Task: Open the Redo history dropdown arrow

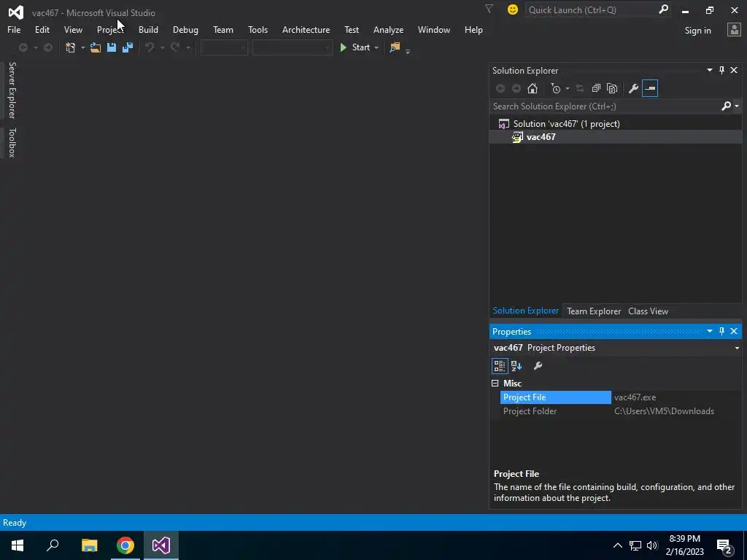Action: (x=187, y=47)
